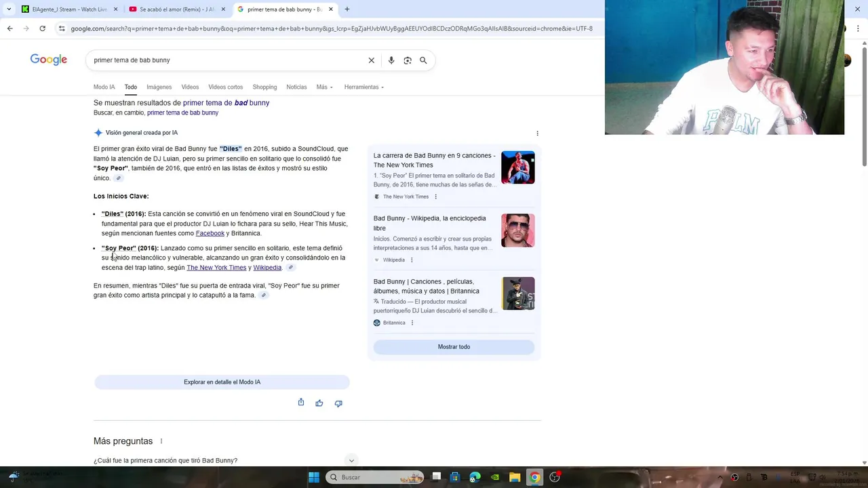The image size is (868, 488).
Task: Open a new browser tab
Action: pos(347,9)
